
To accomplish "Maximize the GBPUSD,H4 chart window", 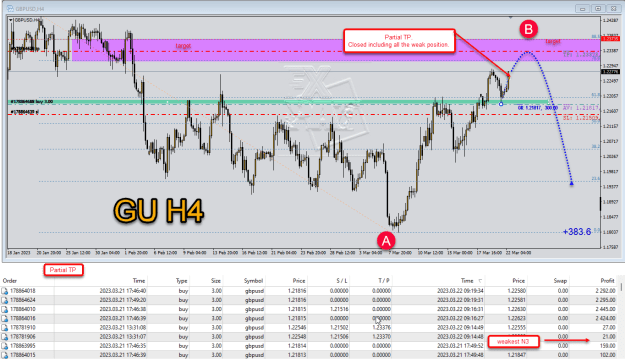I will [x=598, y=8].
